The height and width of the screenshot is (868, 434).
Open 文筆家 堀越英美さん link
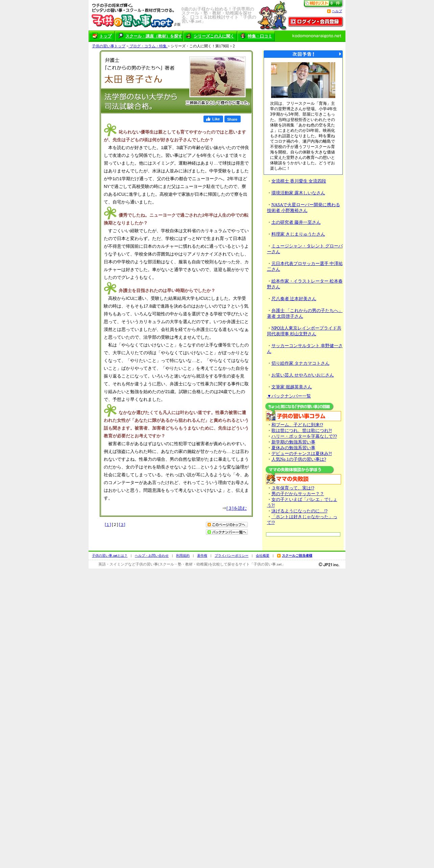tap(291, 387)
